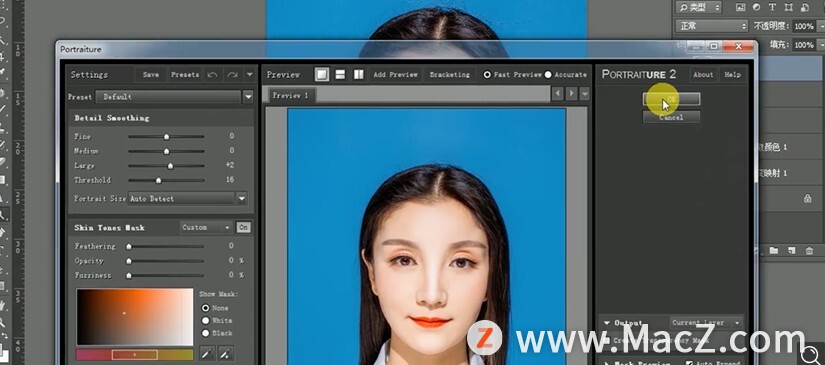Screen dimensions: 825x365
Task: Click the skin tone color gradient picker
Action: (x=135, y=317)
